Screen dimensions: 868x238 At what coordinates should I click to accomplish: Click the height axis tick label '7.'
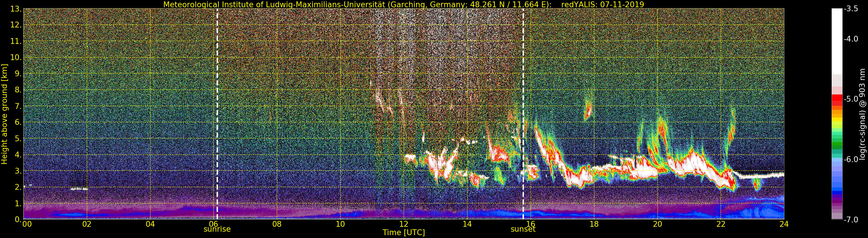(18, 106)
